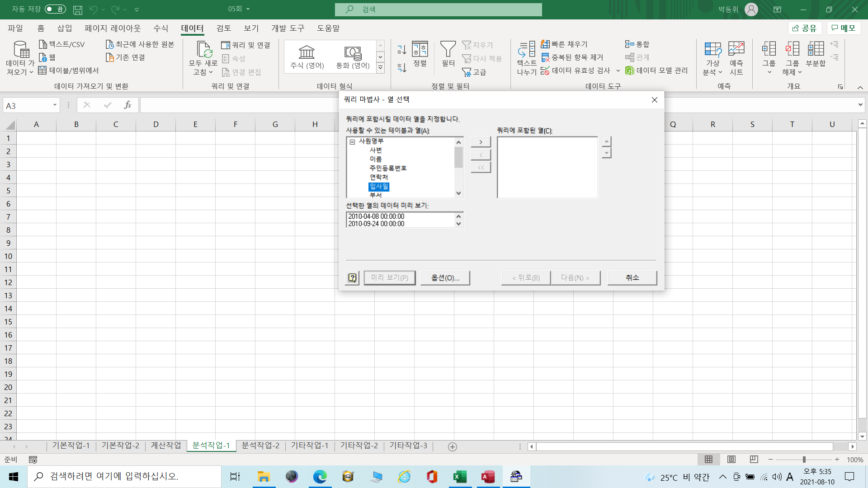Open Excel from the Windows taskbar
868x488 pixels.
coord(460,477)
